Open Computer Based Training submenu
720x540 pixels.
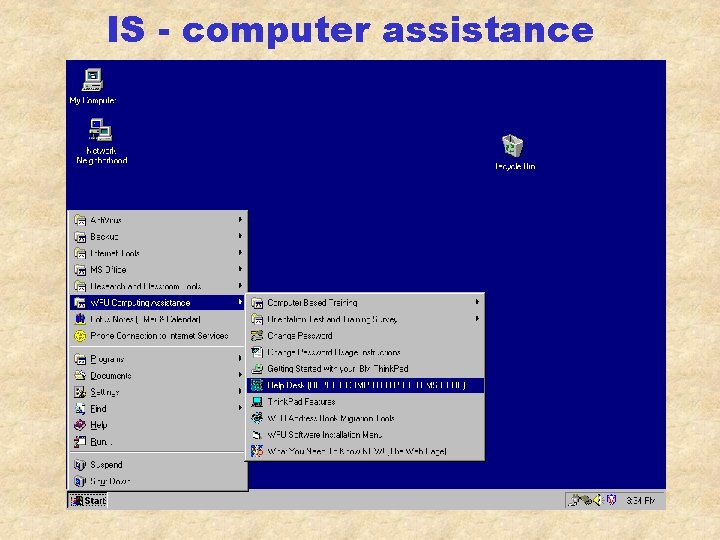coord(365,303)
